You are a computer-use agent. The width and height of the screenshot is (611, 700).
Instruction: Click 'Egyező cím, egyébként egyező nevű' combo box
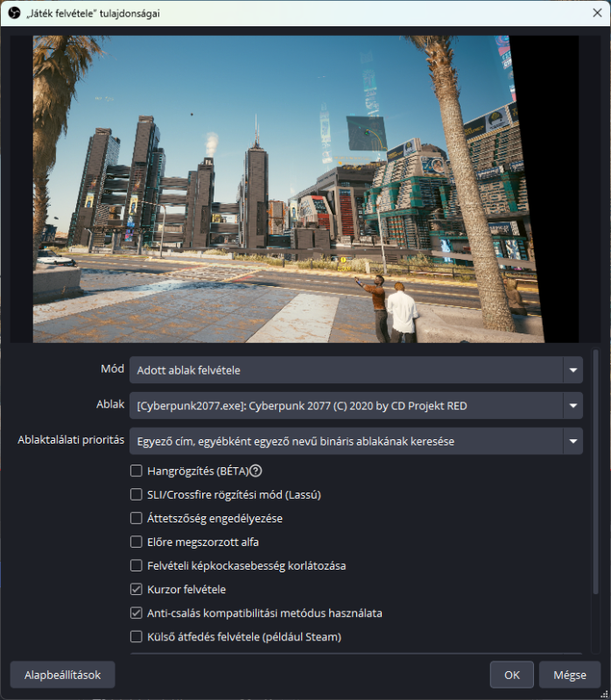[356, 441]
